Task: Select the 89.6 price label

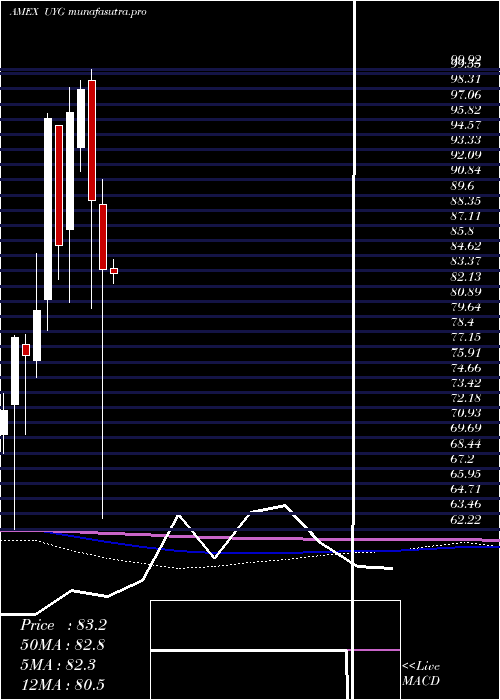Action: (462, 186)
